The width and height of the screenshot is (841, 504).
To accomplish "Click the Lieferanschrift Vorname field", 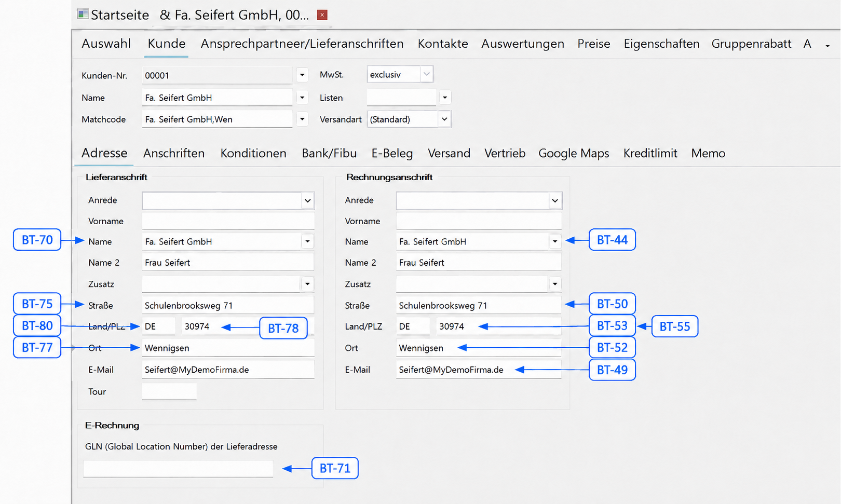I will (228, 221).
